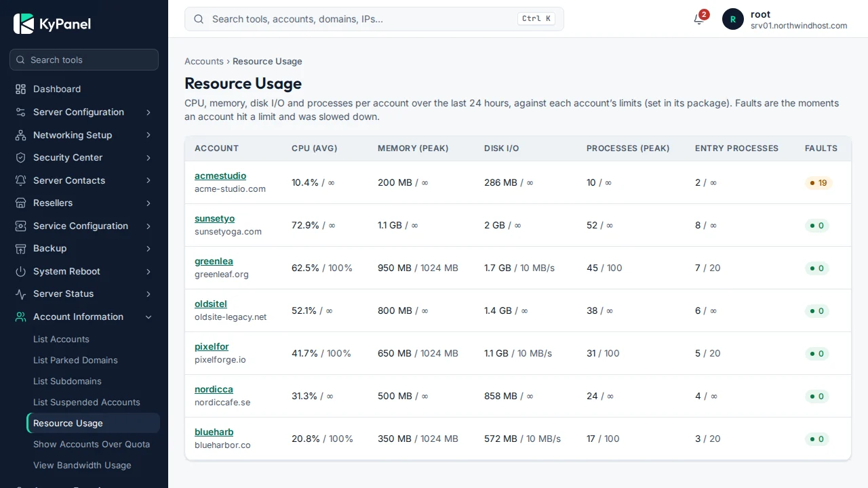868x488 pixels.
Task: Click the Server Configuration sliders icon
Action: coord(20,112)
